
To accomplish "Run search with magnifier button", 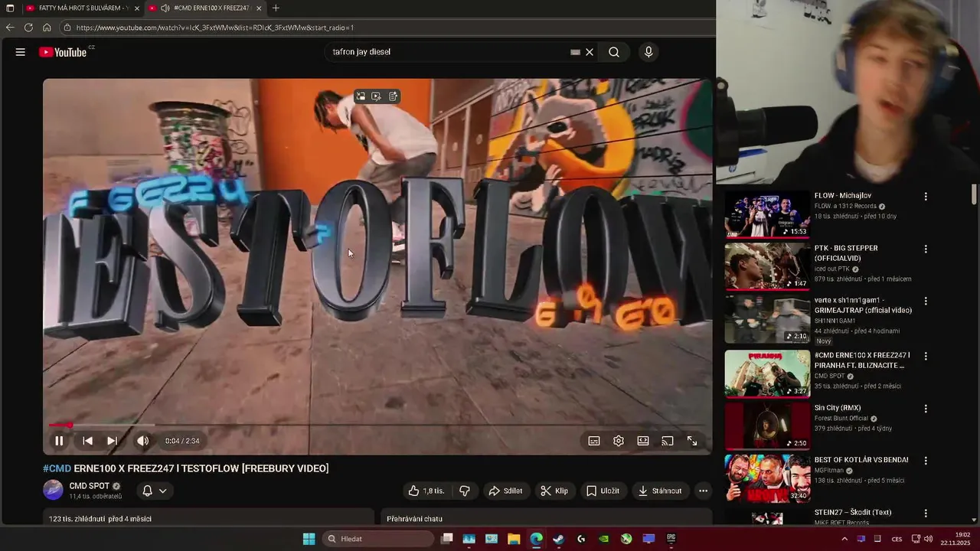I will (614, 52).
